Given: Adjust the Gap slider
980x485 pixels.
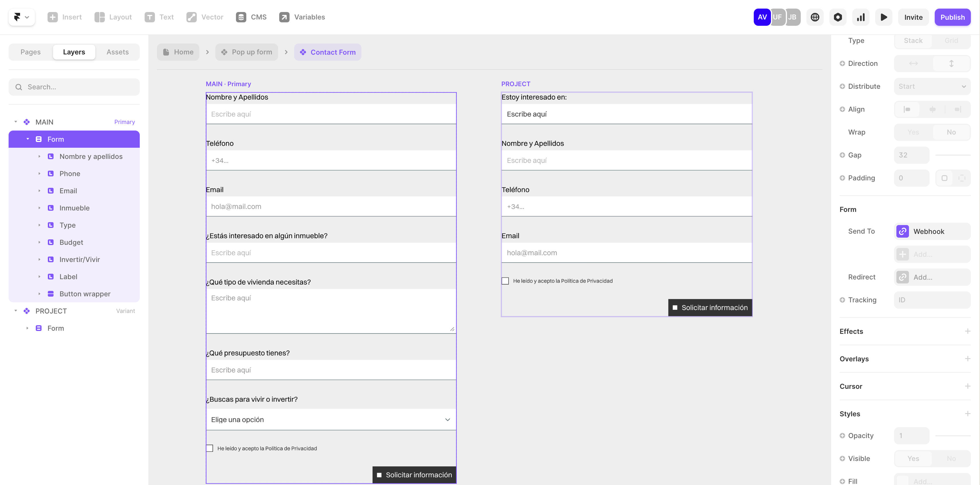Looking at the screenshot, I should click(x=953, y=155).
